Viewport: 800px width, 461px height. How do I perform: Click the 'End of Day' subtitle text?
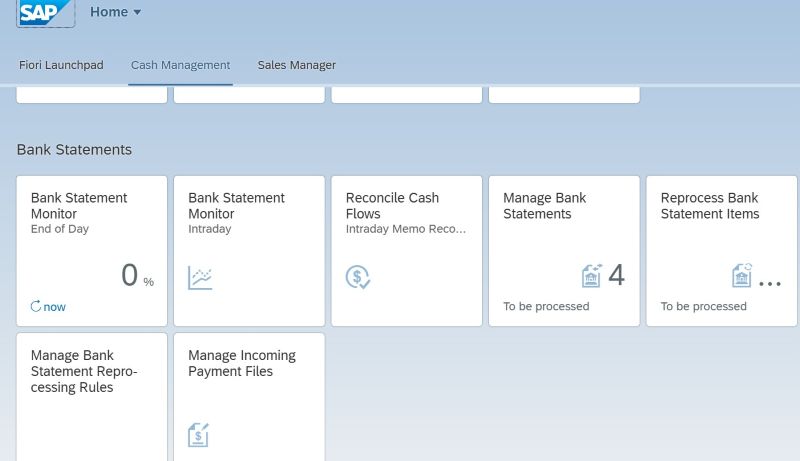60,229
